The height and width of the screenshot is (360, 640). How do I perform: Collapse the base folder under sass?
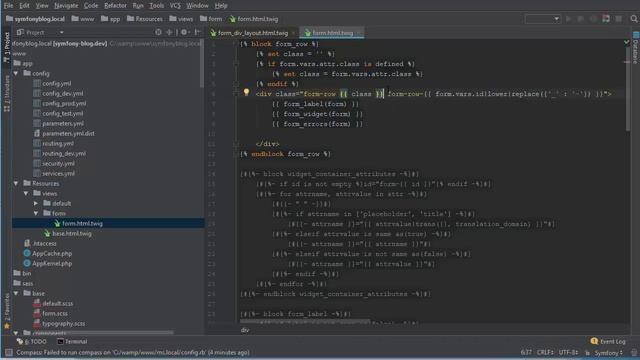pyautogui.click(x=16, y=293)
